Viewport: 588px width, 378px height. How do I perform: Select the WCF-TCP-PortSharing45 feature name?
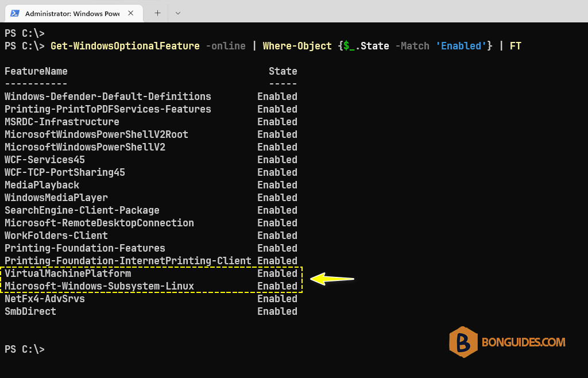click(x=64, y=172)
